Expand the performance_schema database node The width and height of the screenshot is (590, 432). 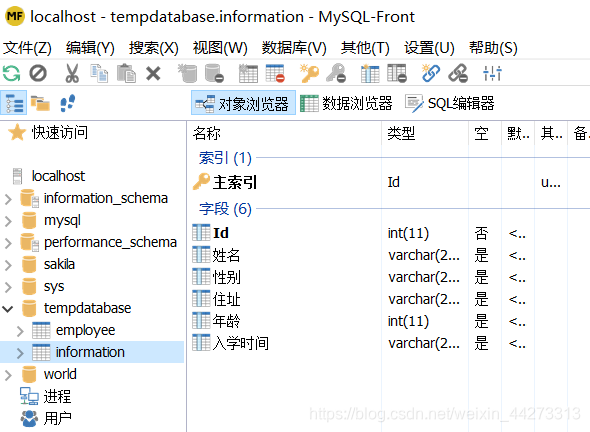coord(8,243)
